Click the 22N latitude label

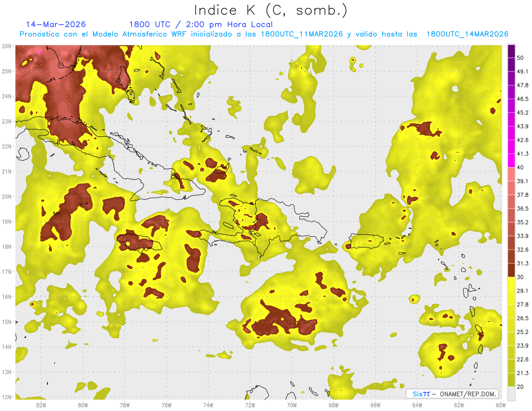[7, 146]
